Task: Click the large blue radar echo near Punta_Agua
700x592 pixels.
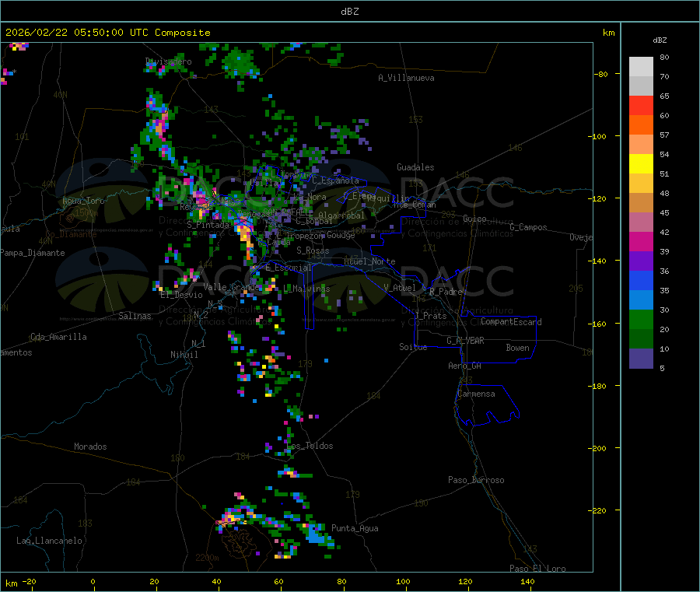Action: pos(316,534)
